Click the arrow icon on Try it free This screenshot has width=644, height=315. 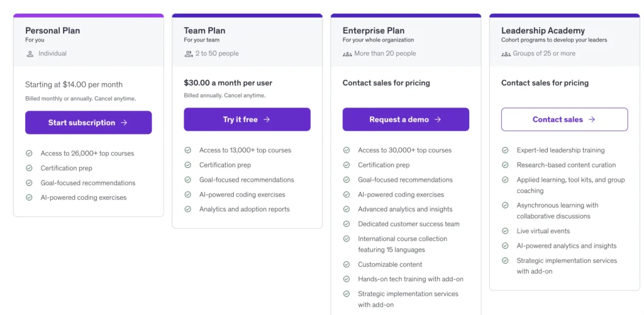click(267, 119)
